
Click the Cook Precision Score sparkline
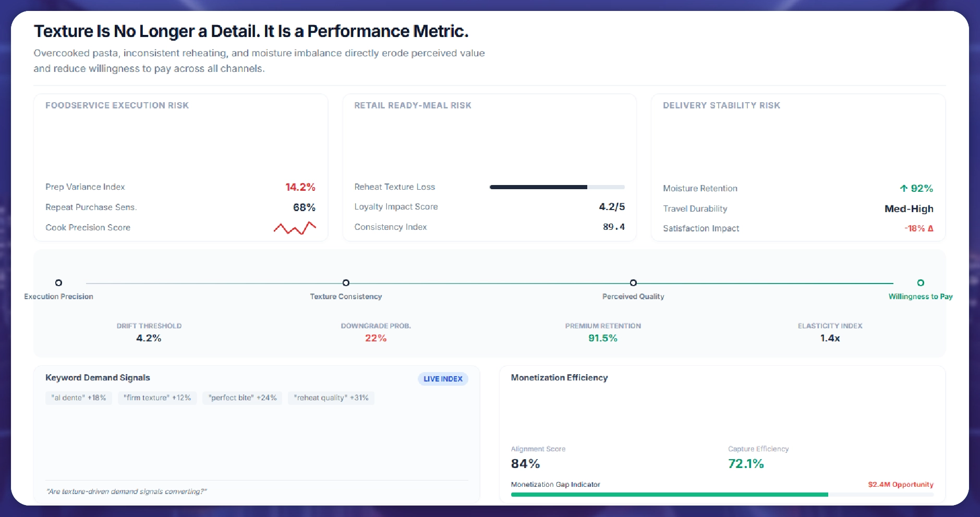[x=295, y=228]
